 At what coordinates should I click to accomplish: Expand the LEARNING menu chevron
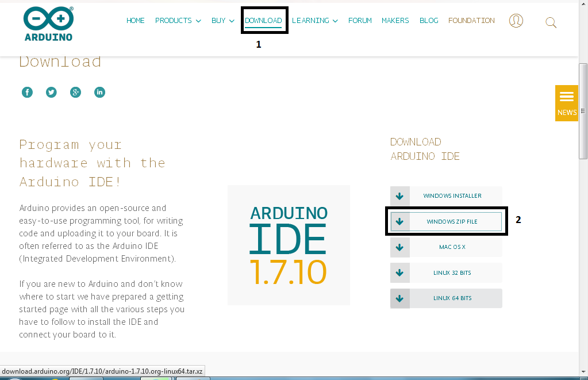click(335, 21)
